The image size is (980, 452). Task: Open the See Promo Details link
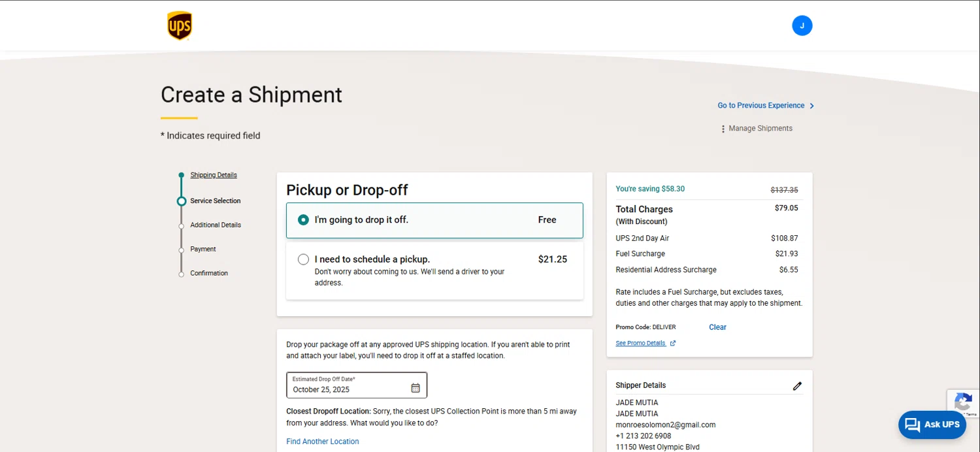point(640,344)
